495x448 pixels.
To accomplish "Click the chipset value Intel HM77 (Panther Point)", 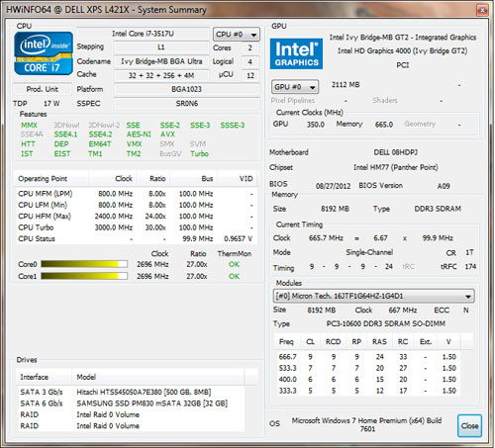I will [396, 167].
